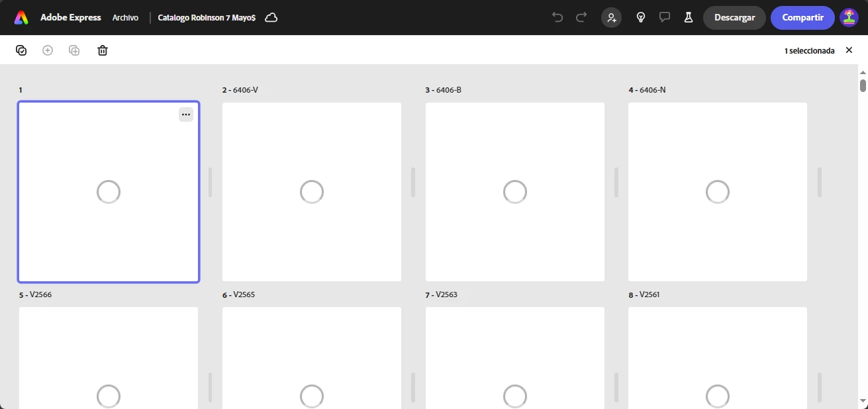
Task: Click the scrollbar down arrow
Action: [x=863, y=401]
